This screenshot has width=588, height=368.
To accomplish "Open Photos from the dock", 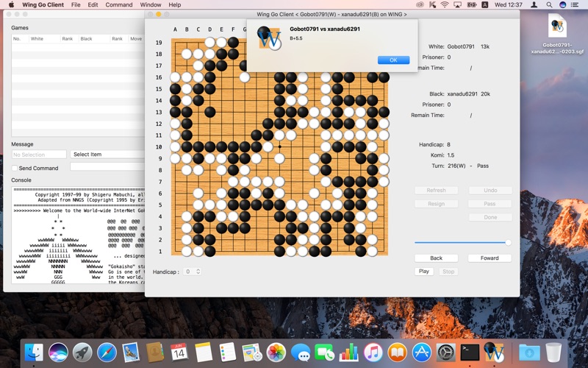I will coord(276,353).
